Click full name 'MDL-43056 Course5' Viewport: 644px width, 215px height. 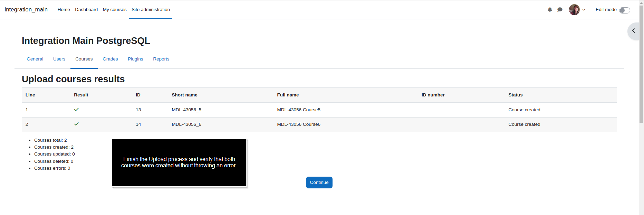pyautogui.click(x=299, y=110)
